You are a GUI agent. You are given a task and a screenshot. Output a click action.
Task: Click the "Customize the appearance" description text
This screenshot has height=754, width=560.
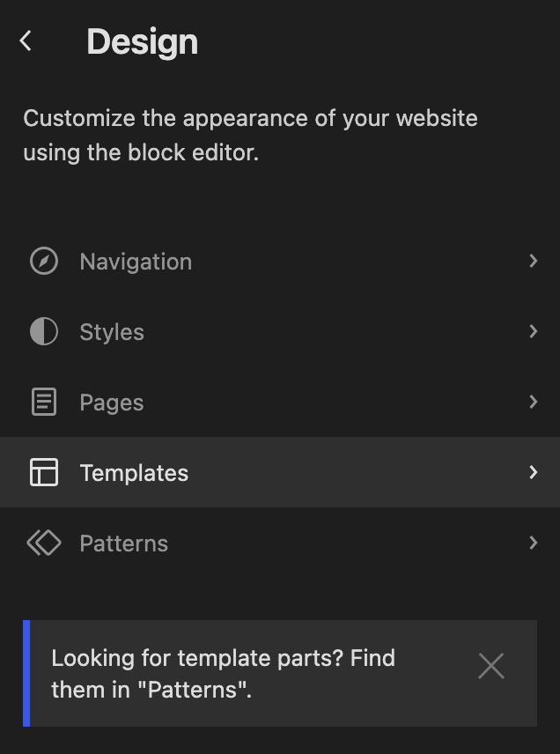click(x=250, y=135)
